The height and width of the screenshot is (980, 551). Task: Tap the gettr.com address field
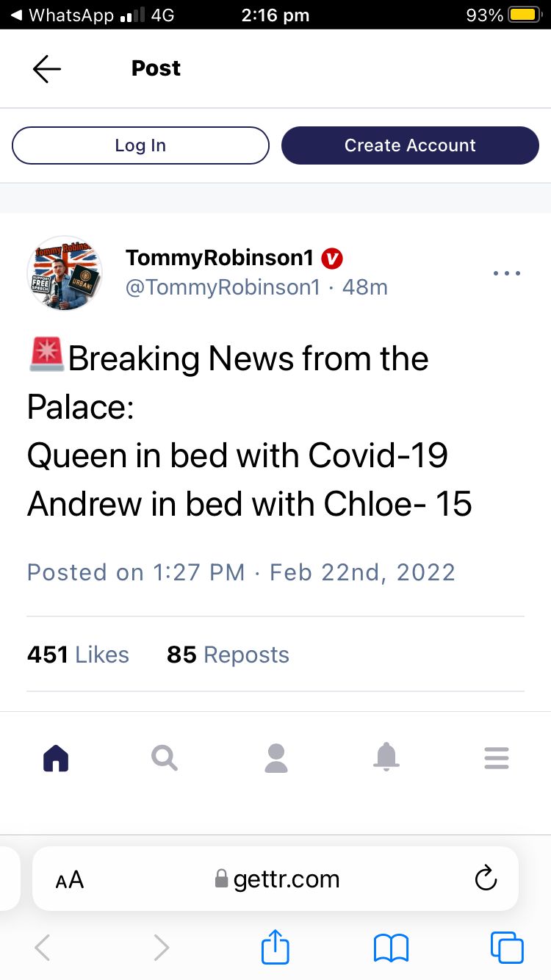point(275,879)
